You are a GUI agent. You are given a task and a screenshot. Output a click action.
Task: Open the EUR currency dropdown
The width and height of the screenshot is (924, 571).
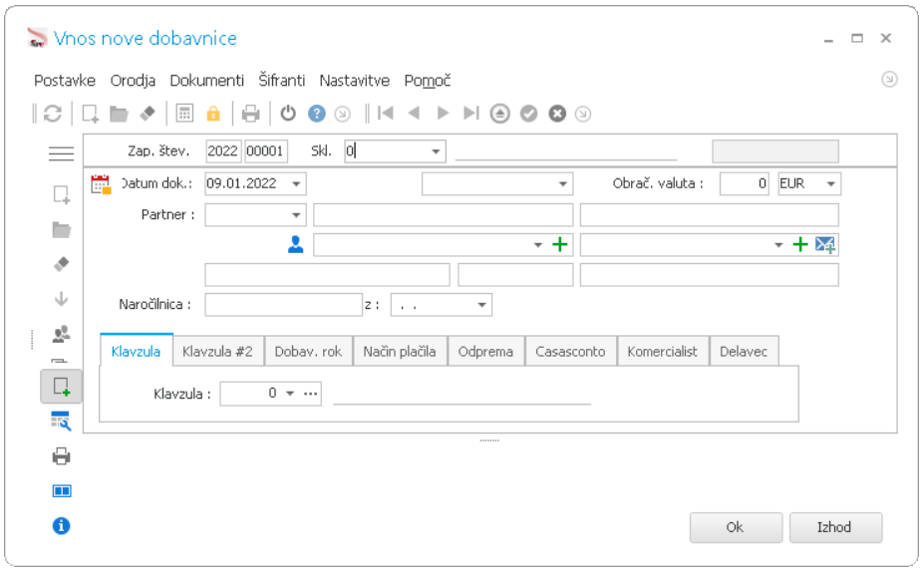(831, 183)
